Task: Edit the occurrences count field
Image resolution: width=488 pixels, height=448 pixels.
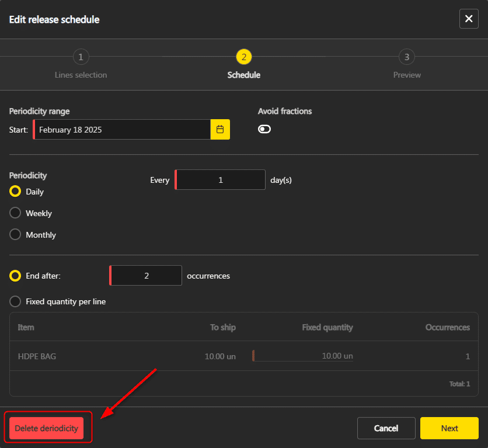Action: tap(147, 276)
